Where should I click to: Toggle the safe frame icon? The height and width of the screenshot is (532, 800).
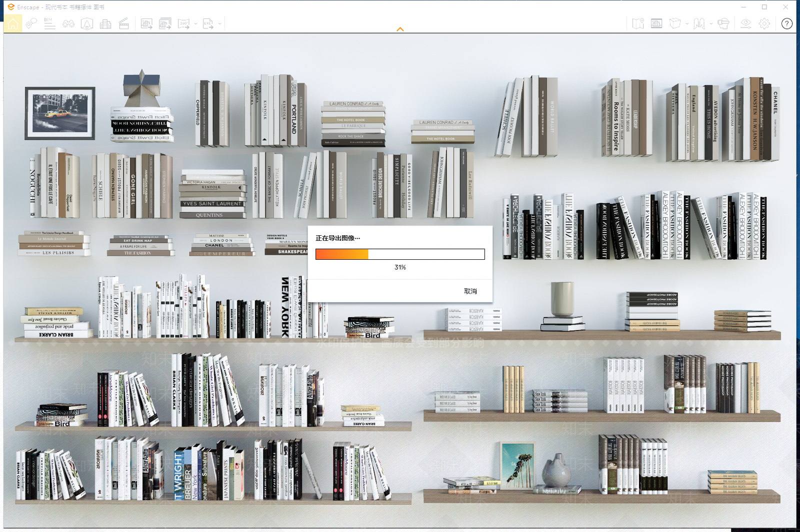(x=87, y=23)
